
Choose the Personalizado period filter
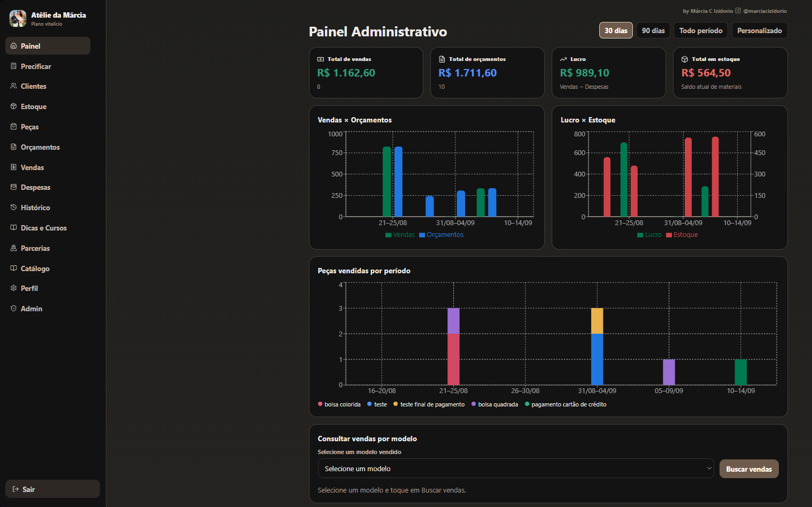click(x=760, y=30)
